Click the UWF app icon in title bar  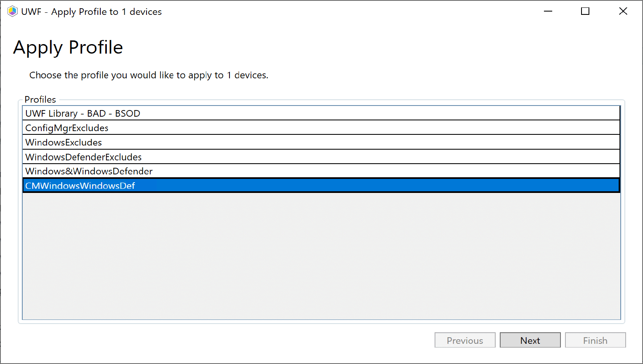[x=12, y=12]
